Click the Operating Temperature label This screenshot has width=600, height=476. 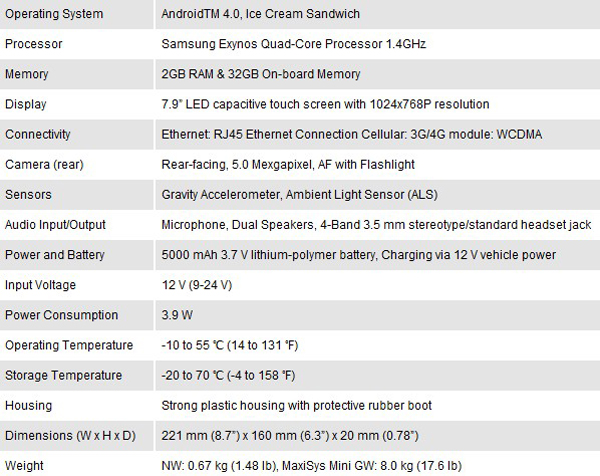tap(69, 345)
